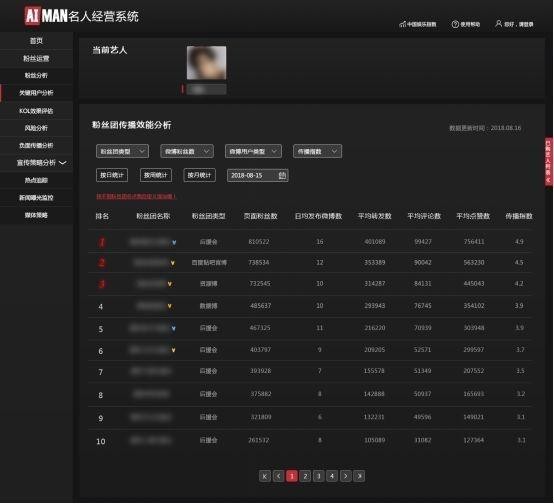
Task: Open the 粉丝团类型 dropdown
Action: coord(122,152)
